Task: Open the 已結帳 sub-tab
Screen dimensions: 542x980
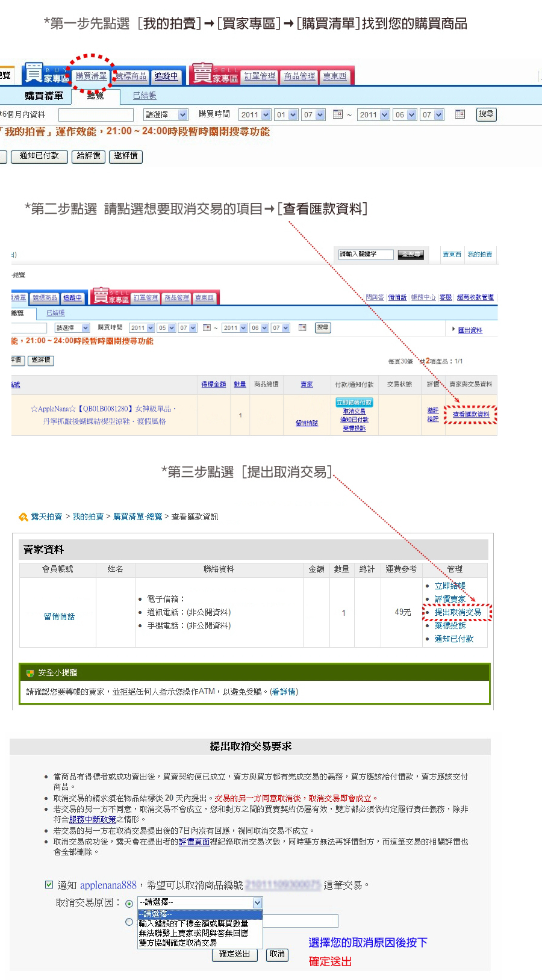Action: coord(145,96)
